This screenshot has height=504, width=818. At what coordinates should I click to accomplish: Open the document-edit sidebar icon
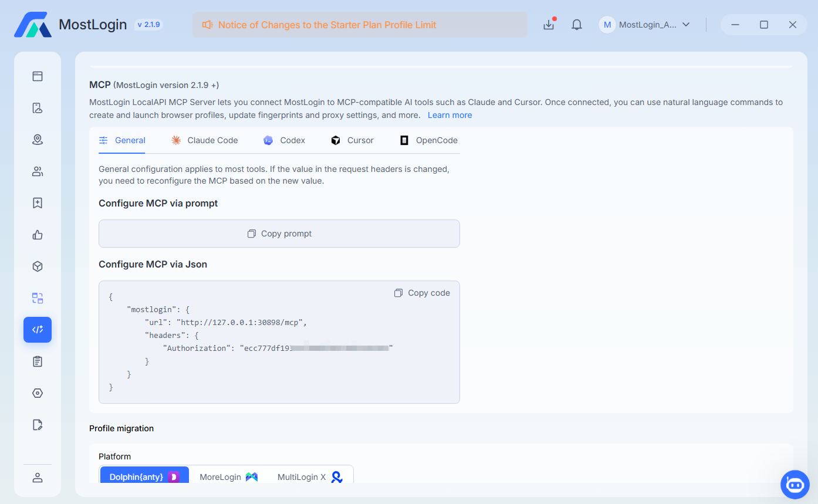click(x=38, y=425)
